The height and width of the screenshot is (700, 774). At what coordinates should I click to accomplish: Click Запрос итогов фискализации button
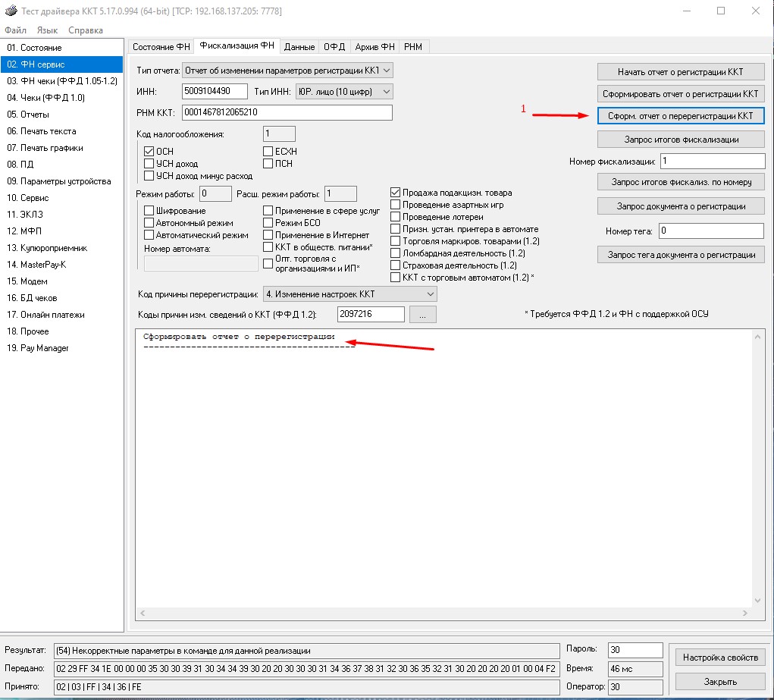pyautogui.click(x=681, y=140)
